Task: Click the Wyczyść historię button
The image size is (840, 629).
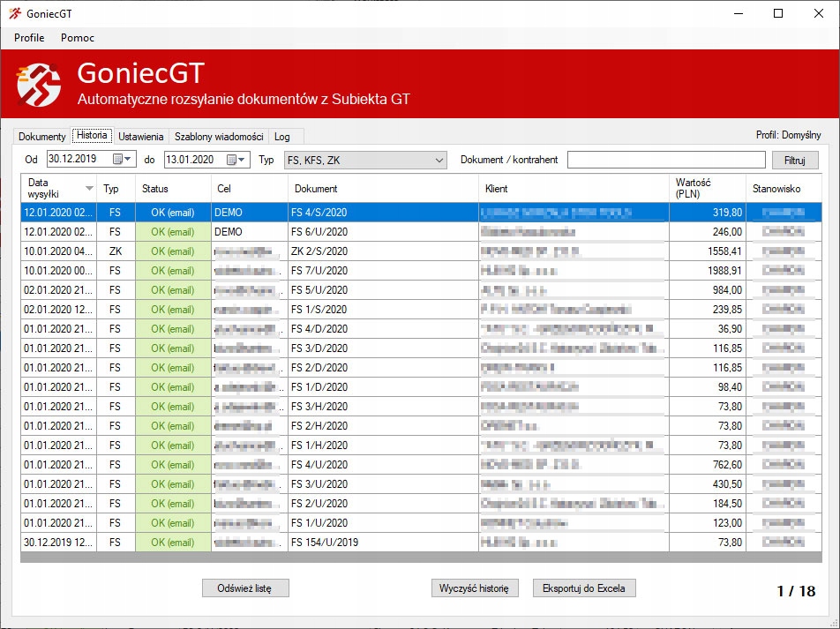Action: 475,588
